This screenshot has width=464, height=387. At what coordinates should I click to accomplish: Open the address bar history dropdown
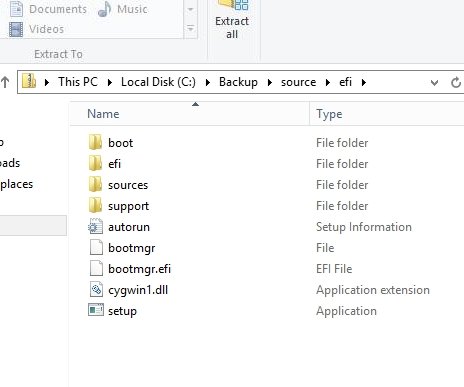pyautogui.click(x=434, y=82)
